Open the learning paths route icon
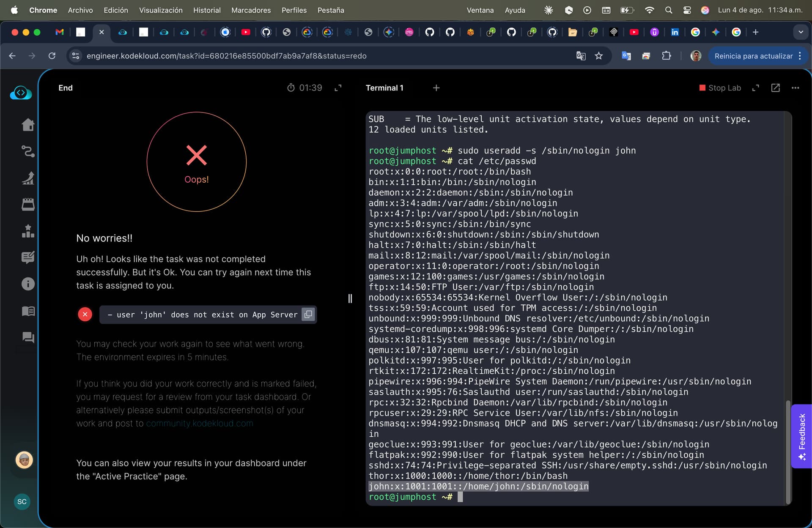This screenshot has height=528, width=812. [28, 151]
